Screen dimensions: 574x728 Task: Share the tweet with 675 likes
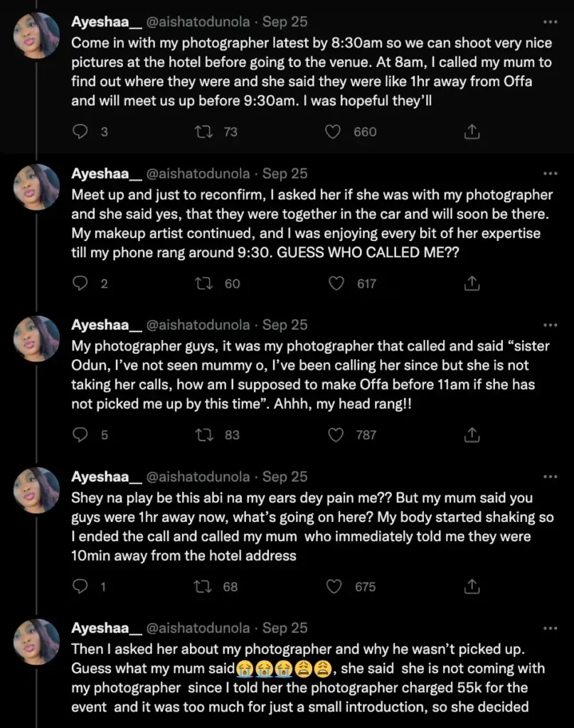click(471, 587)
